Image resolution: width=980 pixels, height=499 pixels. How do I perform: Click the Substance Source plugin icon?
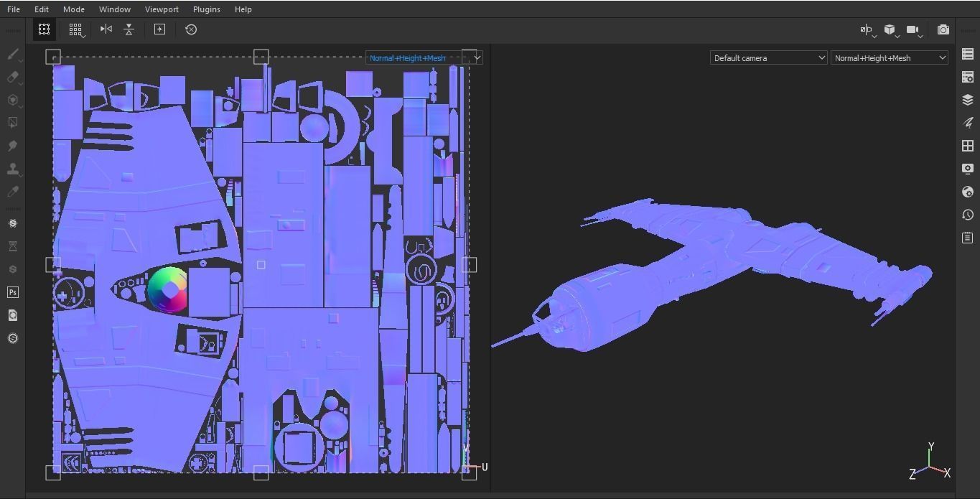pyautogui.click(x=12, y=223)
